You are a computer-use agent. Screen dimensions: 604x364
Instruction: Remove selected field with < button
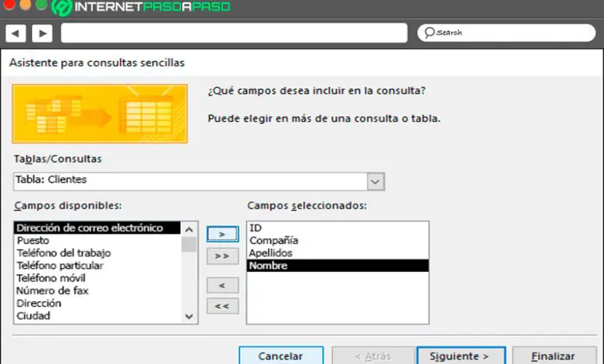222,286
